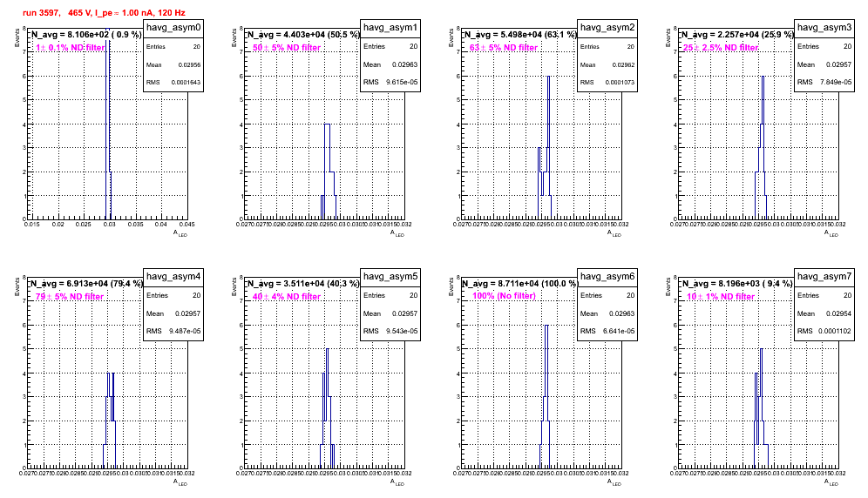Click the magenta 63± 5% ND filter label

(x=504, y=48)
